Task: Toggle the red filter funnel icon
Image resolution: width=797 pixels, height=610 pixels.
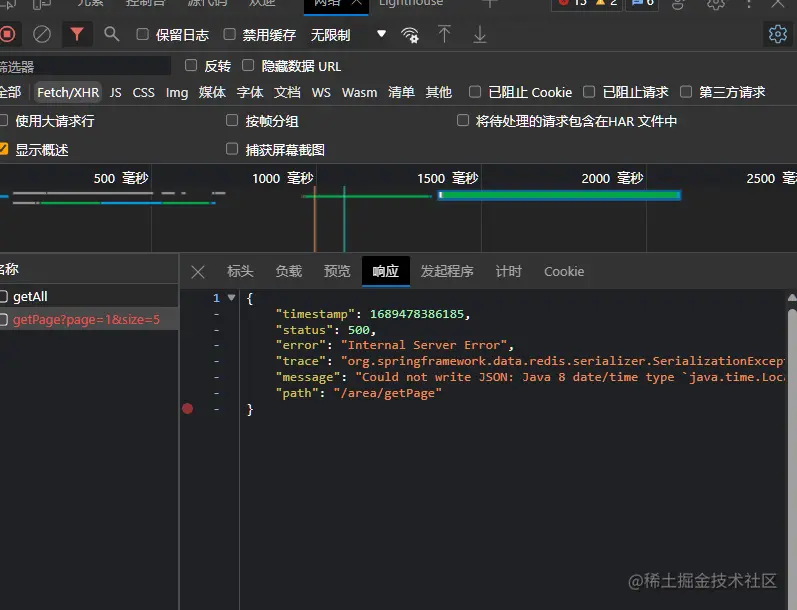Action: tap(77, 35)
